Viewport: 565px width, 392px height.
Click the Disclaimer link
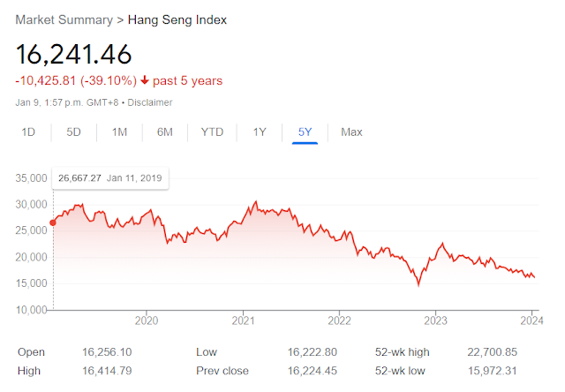[x=149, y=102]
